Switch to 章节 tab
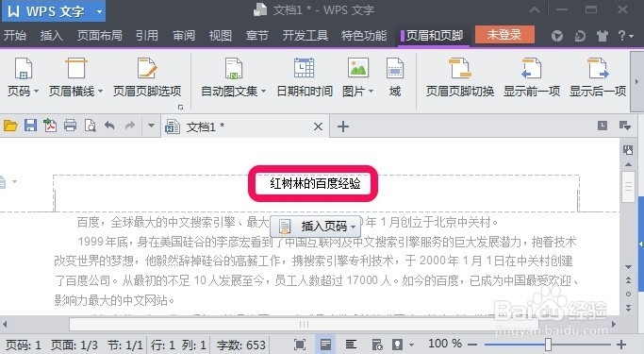This screenshot has width=644, height=354. (257, 36)
